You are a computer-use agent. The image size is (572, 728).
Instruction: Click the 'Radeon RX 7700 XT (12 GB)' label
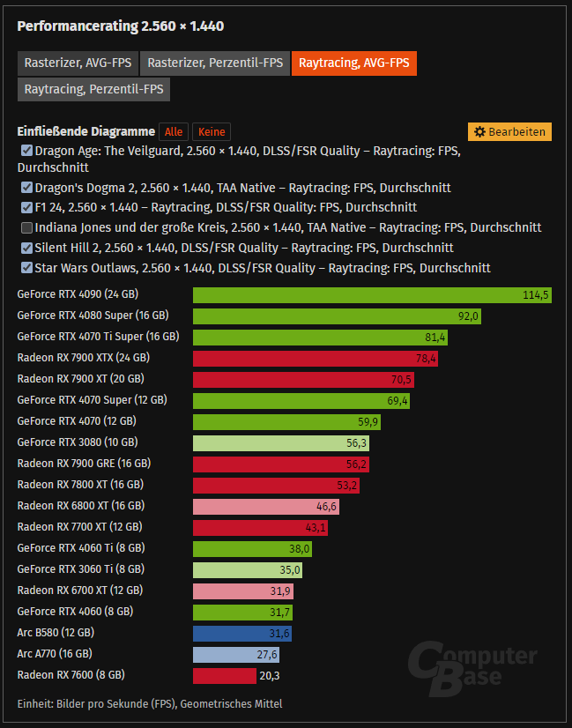80,526
